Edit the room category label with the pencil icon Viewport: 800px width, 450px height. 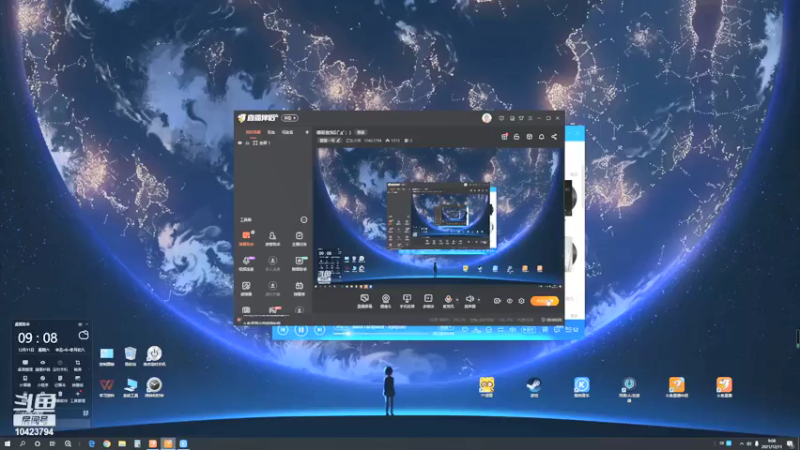click(x=330, y=140)
